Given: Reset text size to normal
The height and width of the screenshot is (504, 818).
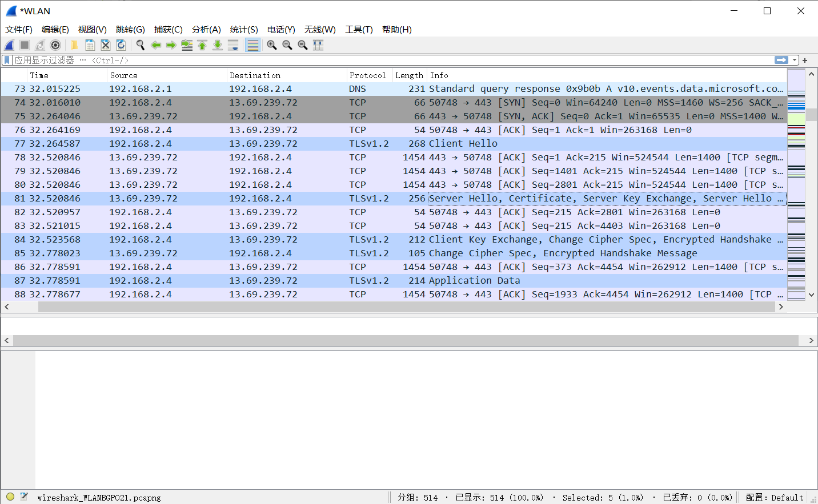Looking at the screenshot, I should [x=303, y=45].
